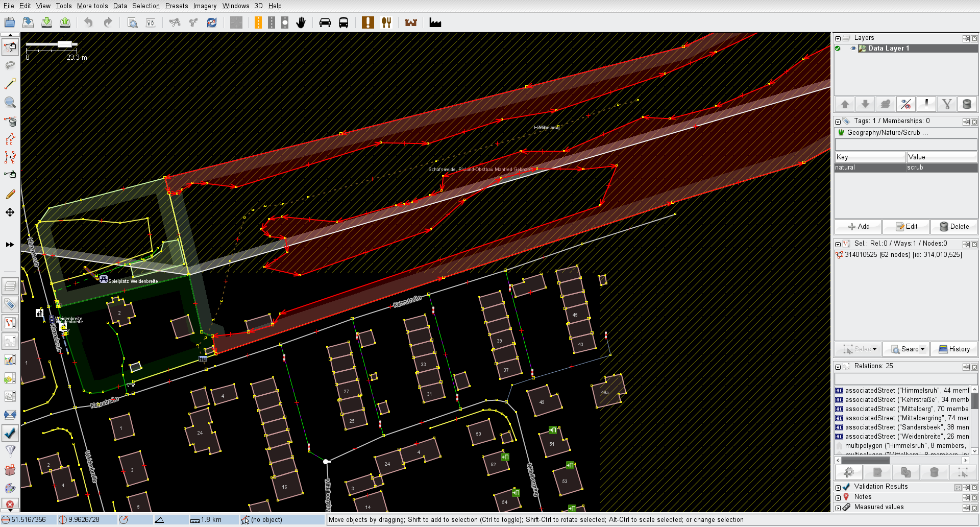Open the Search dropdown arrow in selection panel
The image size is (980, 527).
tap(923, 349)
